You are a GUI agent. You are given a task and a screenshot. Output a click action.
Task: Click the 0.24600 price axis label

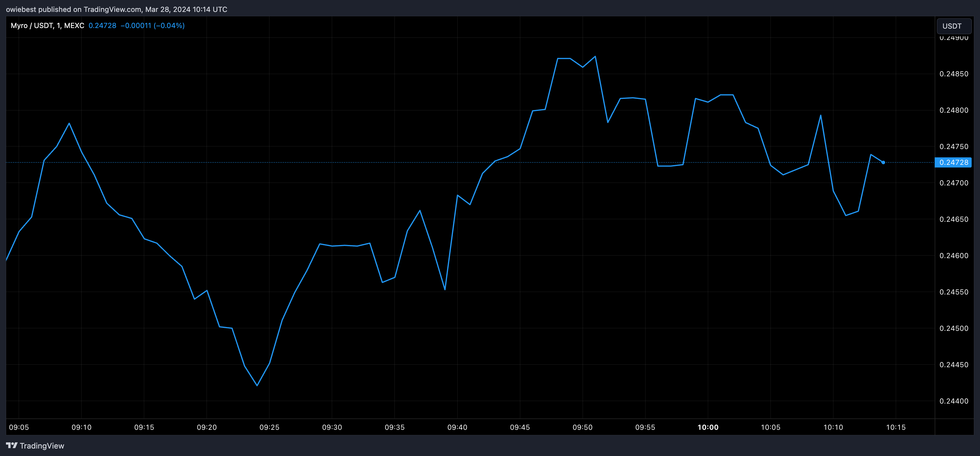click(953, 256)
